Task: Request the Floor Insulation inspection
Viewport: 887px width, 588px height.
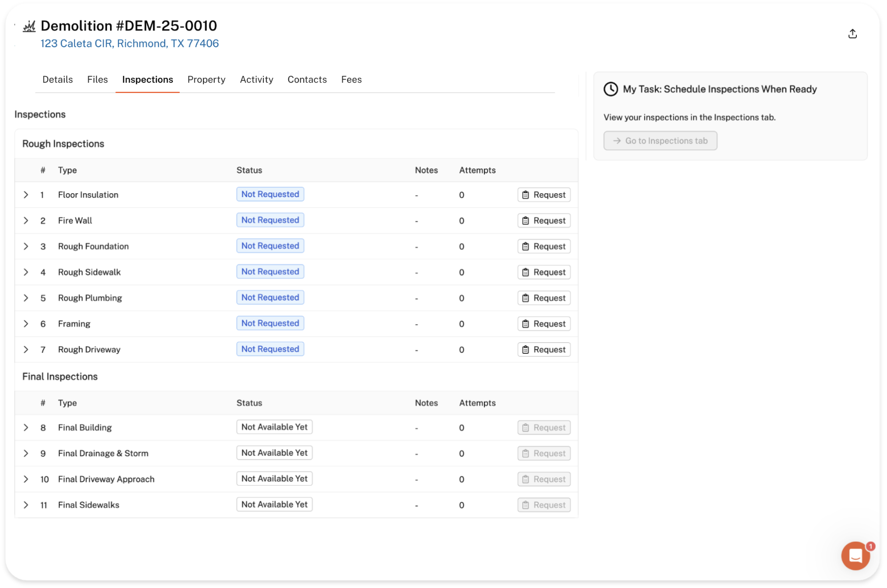Action: (x=543, y=195)
